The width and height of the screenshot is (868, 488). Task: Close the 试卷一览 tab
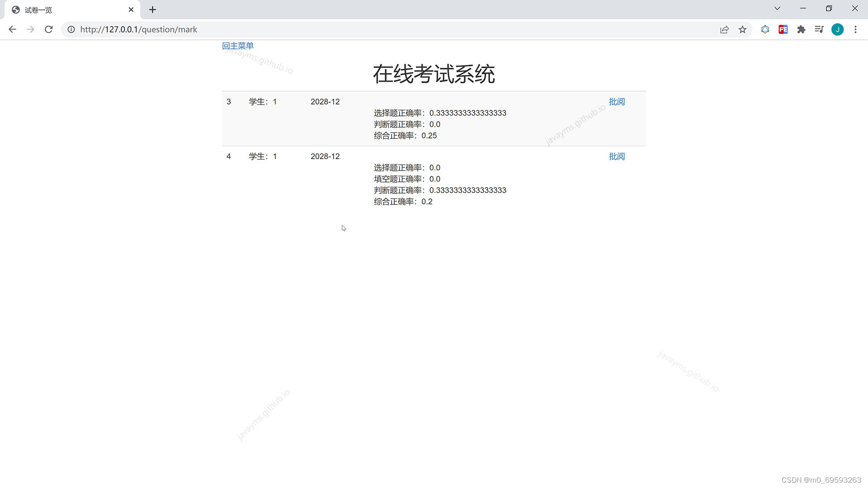[131, 9]
